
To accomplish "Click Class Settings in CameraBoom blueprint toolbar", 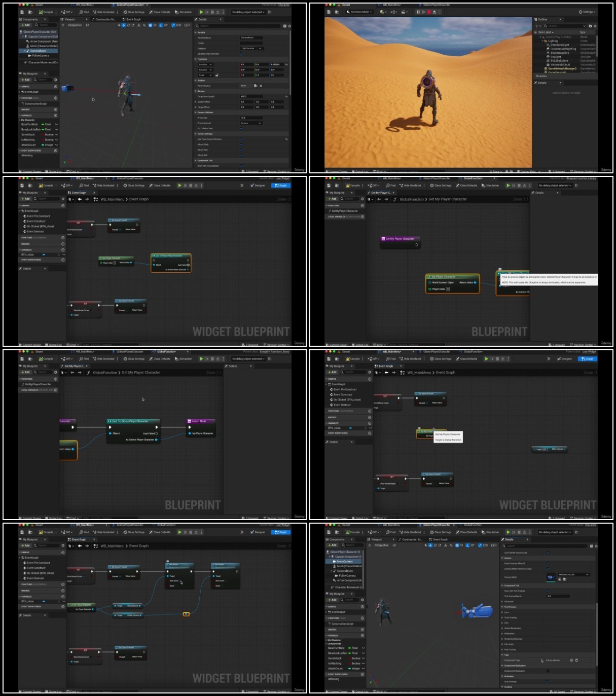I will click(x=134, y=12).
